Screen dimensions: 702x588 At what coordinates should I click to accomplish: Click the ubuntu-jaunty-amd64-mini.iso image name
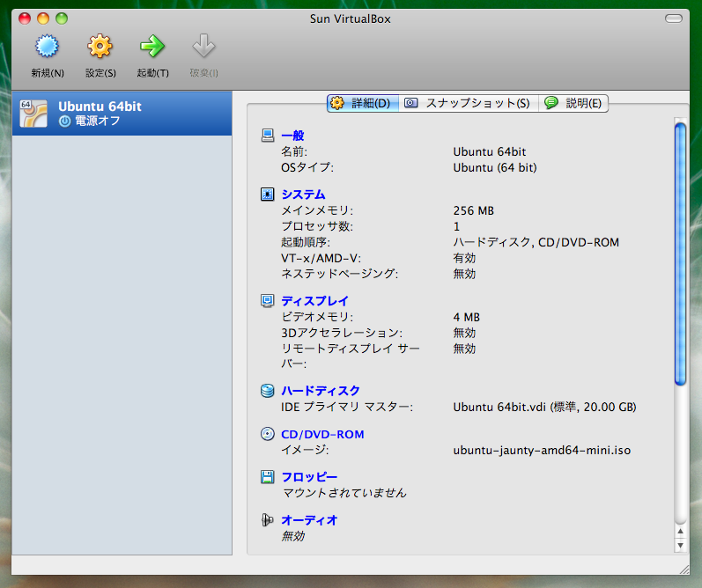[x=542, y=450]
